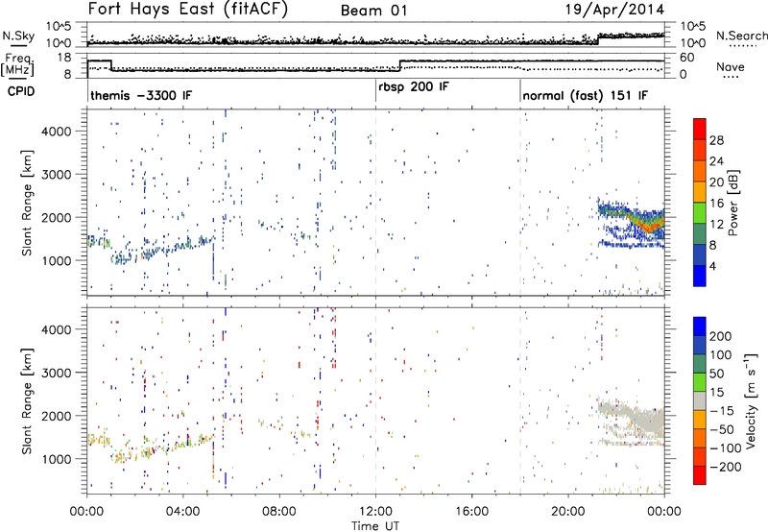Click the 'normal (fast) 151 IF' label
The height and width of the screenshot is (532, 768).
coord(585,95)
